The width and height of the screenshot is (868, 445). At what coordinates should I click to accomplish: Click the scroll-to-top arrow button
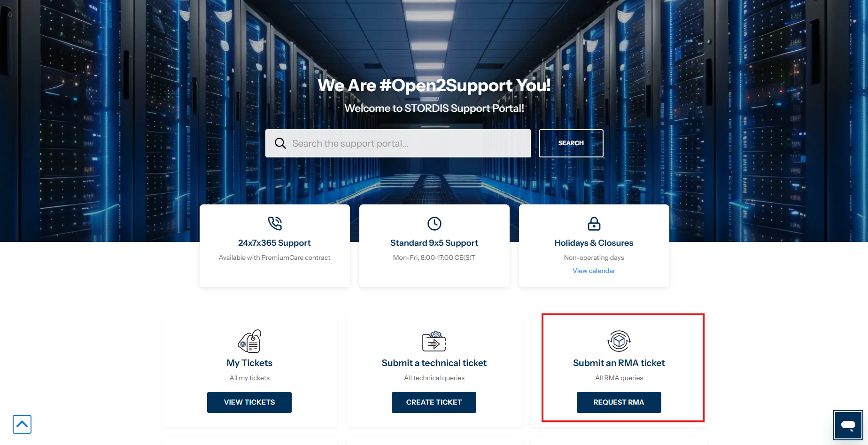tap(22, 424)
